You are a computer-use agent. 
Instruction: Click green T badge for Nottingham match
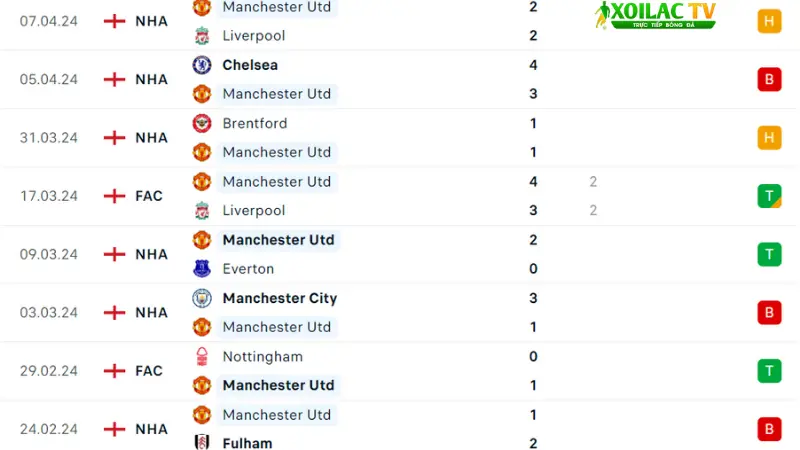click(x=769, y=370)
